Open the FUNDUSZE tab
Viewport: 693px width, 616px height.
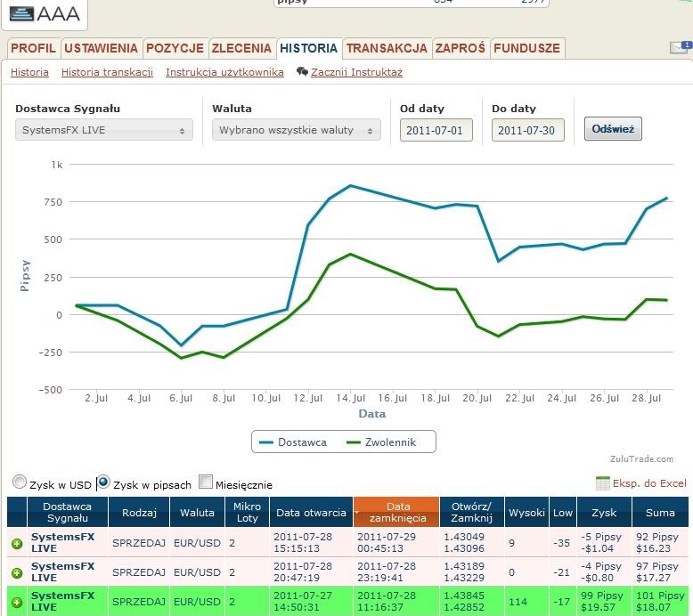click(526, 48)
